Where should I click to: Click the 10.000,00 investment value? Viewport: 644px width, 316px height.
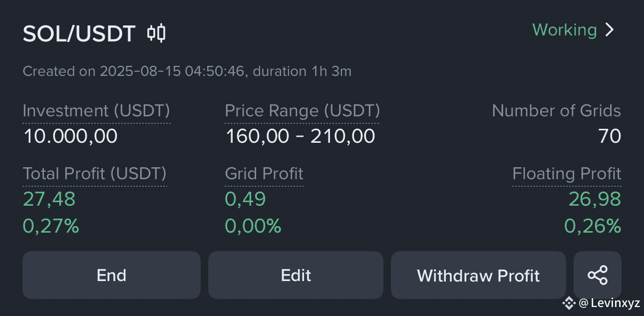point(70,136)
